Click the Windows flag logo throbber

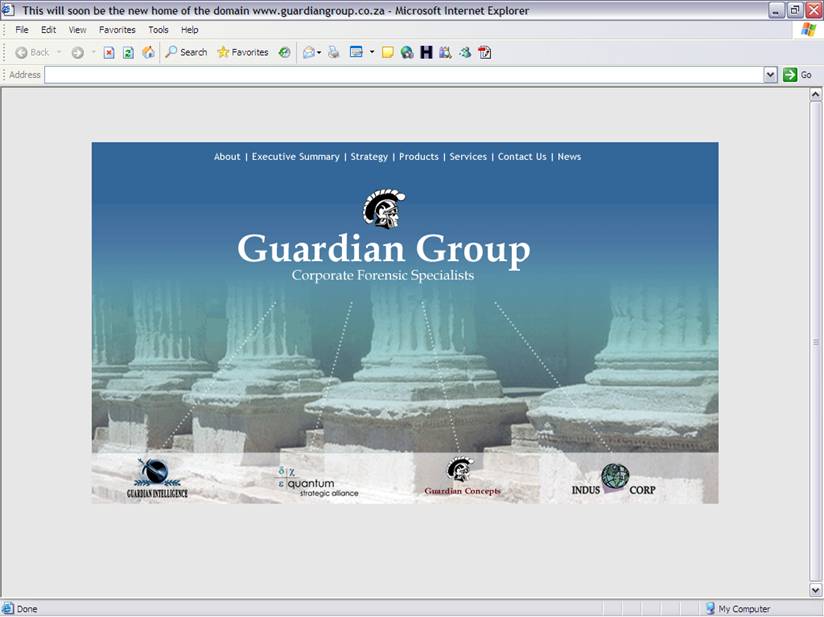(x=808, y=30)
